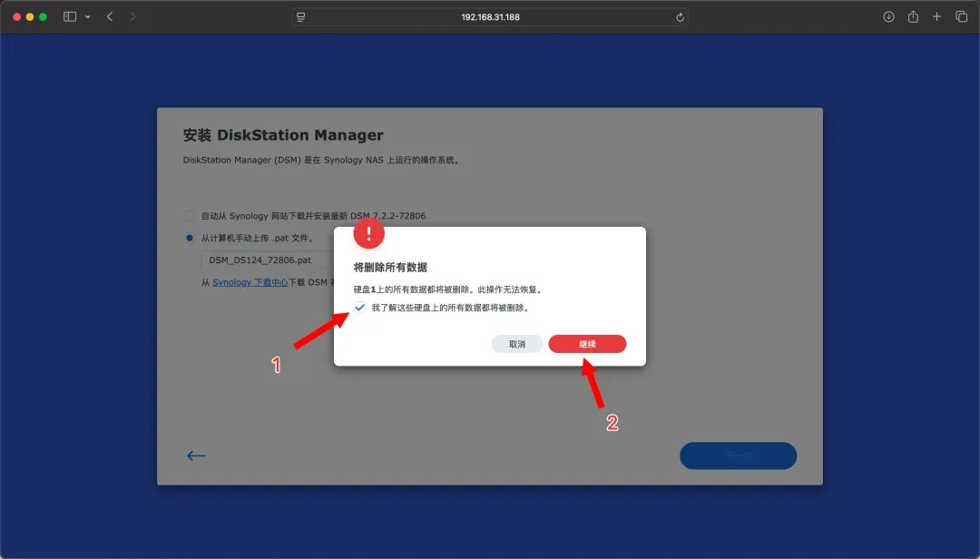Click Safari forward arrow
This screenshot has width=980, height=559.
click(132, 17)
